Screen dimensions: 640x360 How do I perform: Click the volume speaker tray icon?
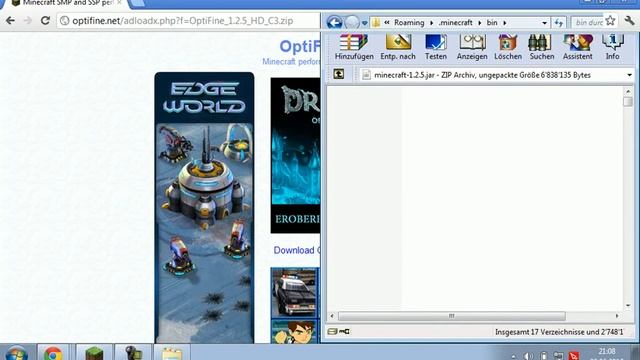(x=528, y=356)
